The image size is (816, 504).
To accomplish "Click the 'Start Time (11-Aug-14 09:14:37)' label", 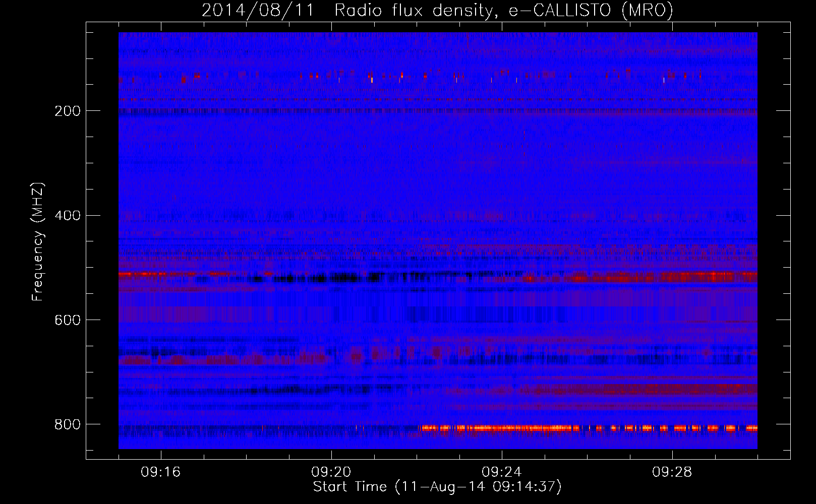I will (437, 487).
